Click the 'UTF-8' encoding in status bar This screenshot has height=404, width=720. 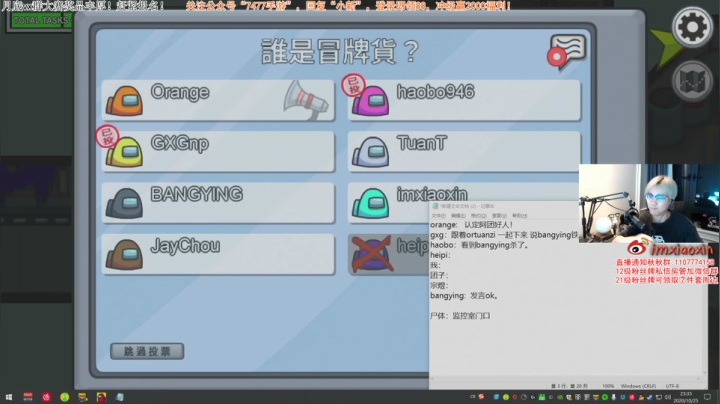click(672, 386)
